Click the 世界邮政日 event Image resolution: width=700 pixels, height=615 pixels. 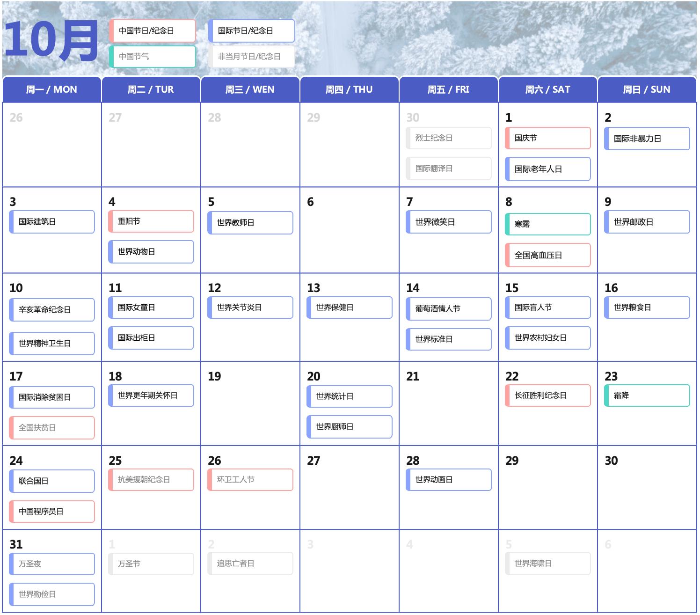[647, 222]
